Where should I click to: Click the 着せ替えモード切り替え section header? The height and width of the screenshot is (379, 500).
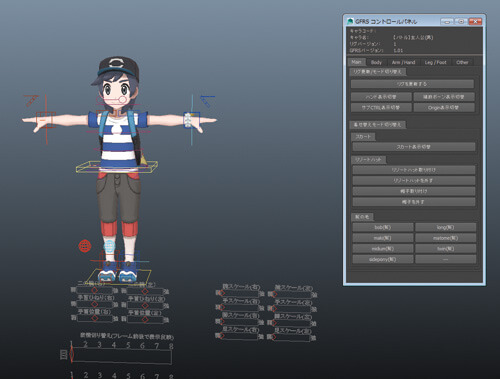point(378,125)
